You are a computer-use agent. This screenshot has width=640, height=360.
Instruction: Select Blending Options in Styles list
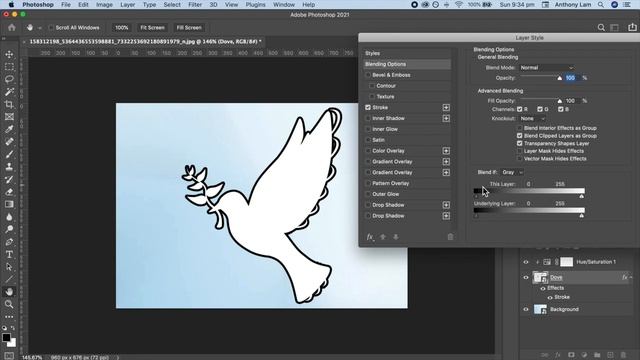pyautogui.click(x=407, y=64)
